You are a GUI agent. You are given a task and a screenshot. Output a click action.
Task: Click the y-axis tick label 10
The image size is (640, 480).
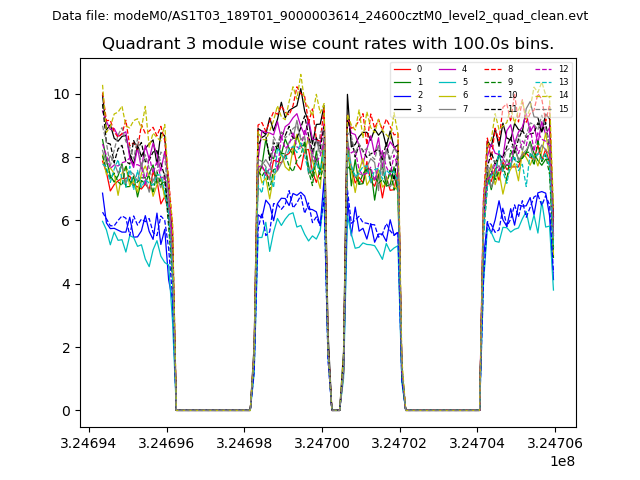tap(62, 94)
